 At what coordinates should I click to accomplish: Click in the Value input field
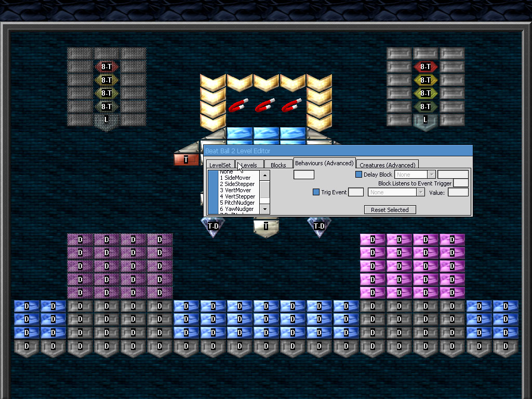point(458,192)
